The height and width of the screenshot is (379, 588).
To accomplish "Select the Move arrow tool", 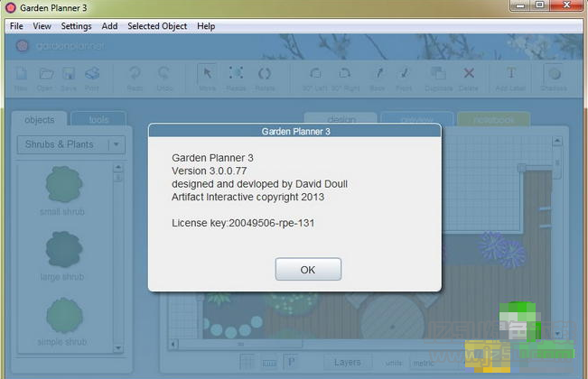I will (207, 73).
